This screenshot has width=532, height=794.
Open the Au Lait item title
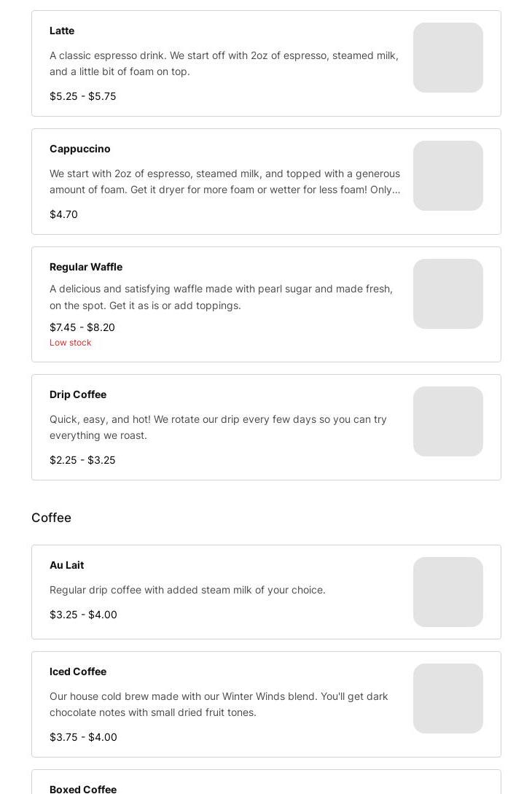pos(66,565)
